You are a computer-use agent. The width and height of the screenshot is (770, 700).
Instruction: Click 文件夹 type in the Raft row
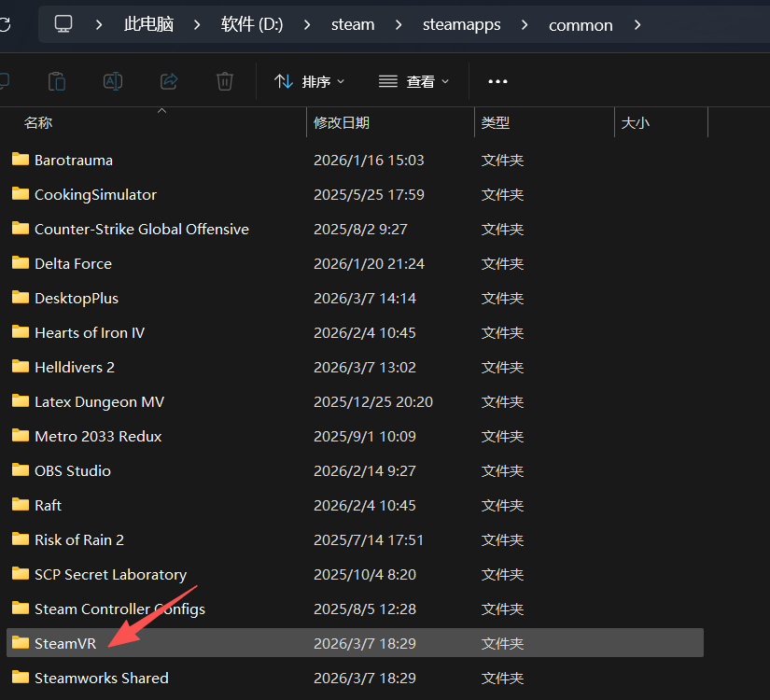pos(502,506)
